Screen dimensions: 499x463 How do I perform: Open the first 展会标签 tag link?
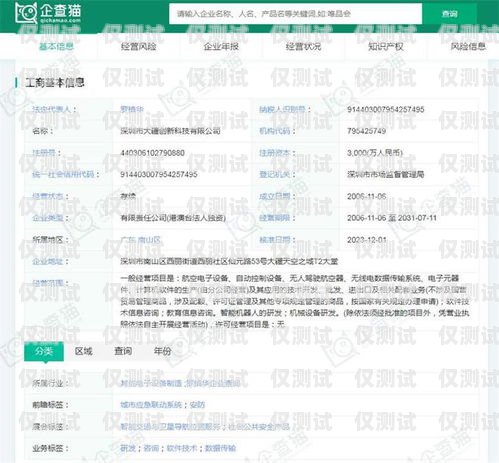point(170,427)
